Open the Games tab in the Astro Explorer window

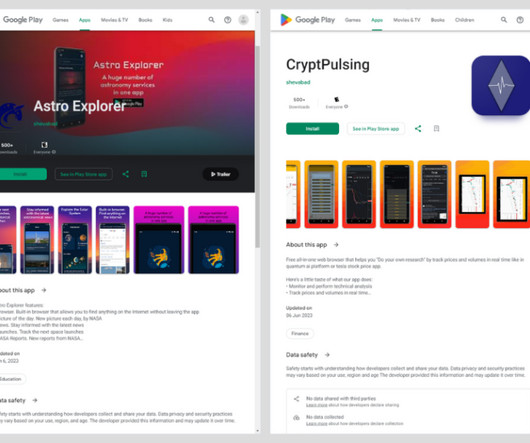pyautogui.click(x=61, y=20)
